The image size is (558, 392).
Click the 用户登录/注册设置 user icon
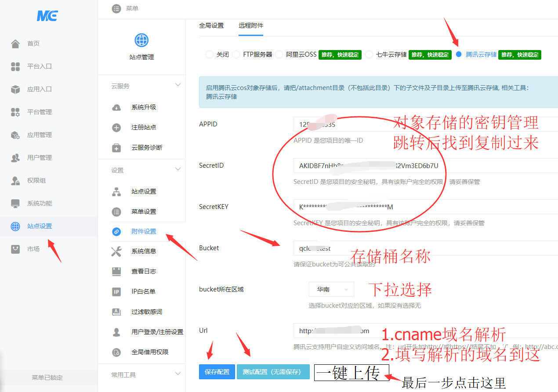coord(116,332)
